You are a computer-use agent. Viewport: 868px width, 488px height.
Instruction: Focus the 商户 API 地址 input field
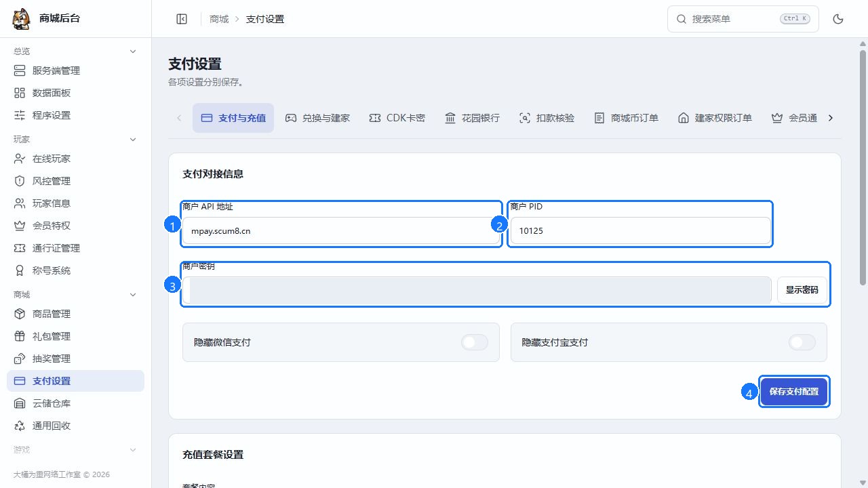341,231
